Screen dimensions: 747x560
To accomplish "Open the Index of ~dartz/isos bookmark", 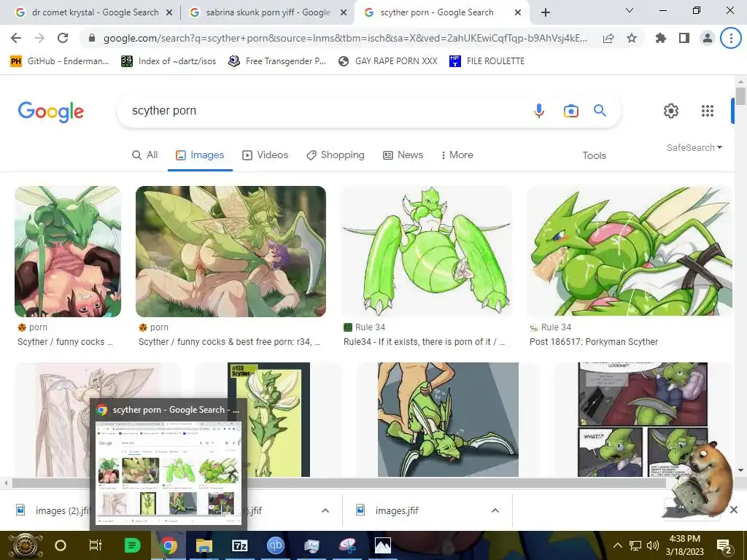I will pyautogui.click(x=169, y=61).
